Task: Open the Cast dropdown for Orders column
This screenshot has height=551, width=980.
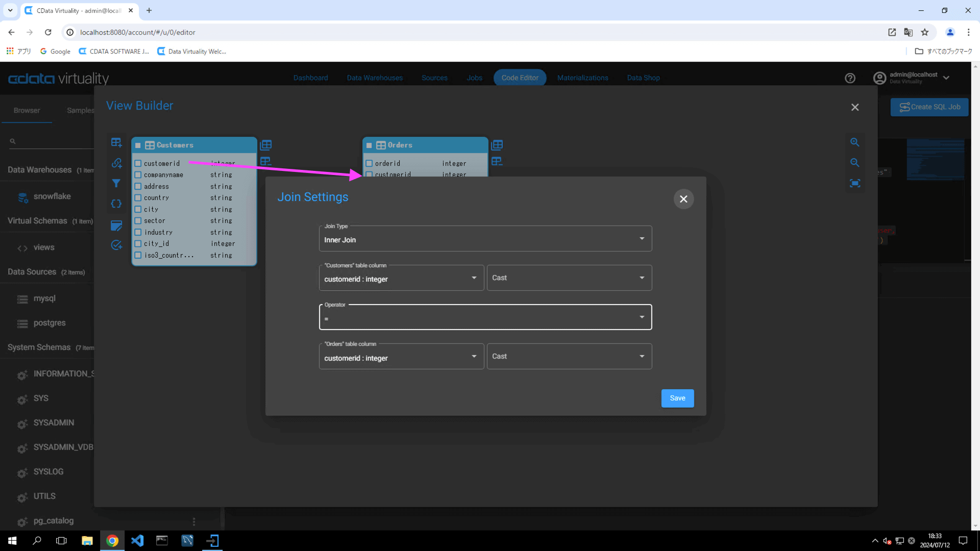Action: (569, 357)
